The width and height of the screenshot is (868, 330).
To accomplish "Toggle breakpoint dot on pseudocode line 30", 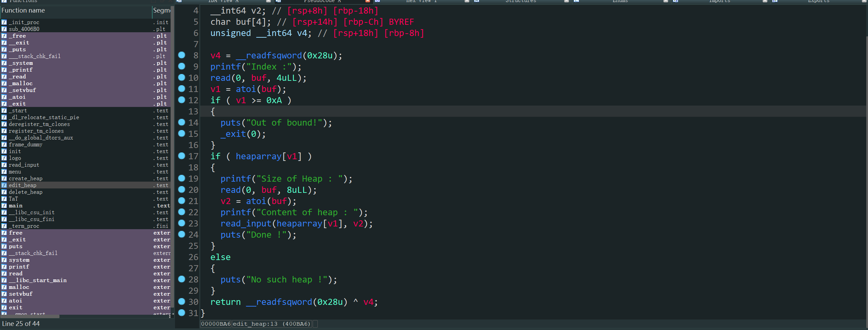I will coord(182,301).
